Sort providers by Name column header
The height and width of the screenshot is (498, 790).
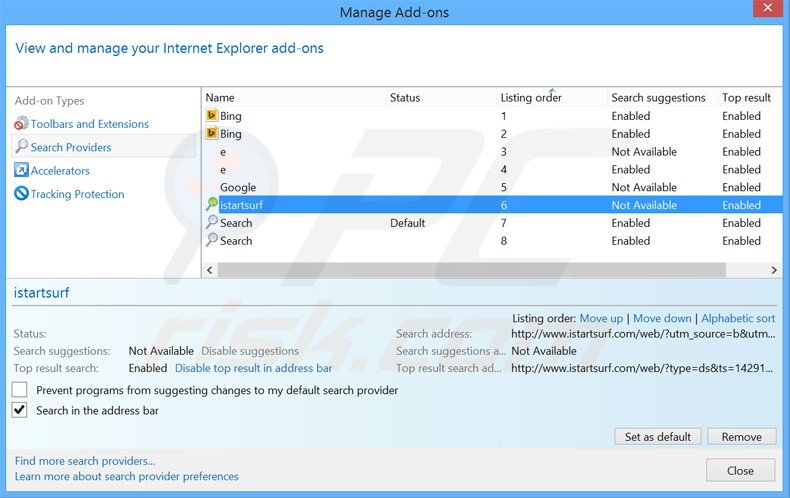[220, 98]
